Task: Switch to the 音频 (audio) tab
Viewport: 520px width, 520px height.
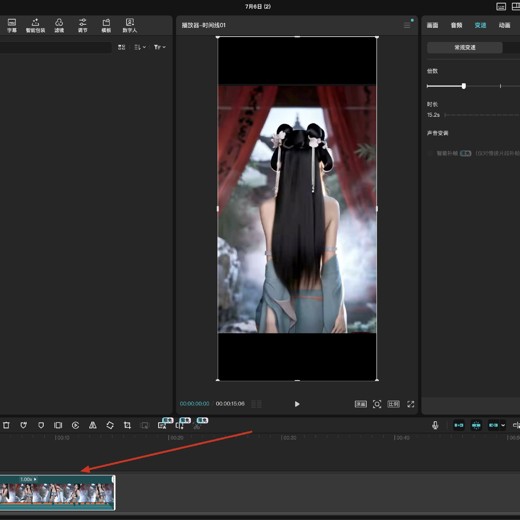Action: click(x=456, y=25)
